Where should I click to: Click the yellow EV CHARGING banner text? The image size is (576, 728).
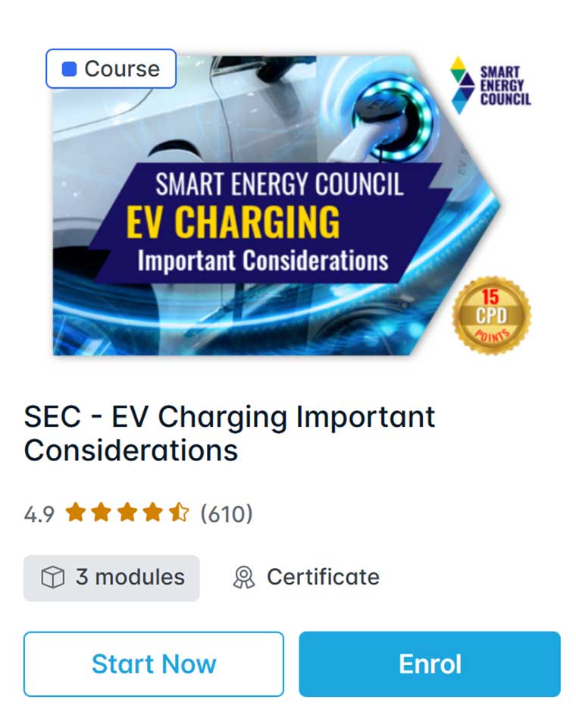tap(233, 222)
